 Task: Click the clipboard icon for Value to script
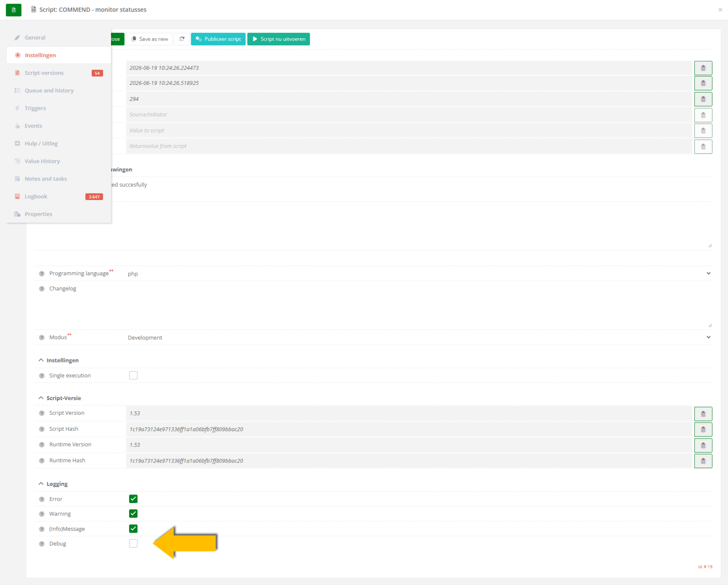pos(703,130)
